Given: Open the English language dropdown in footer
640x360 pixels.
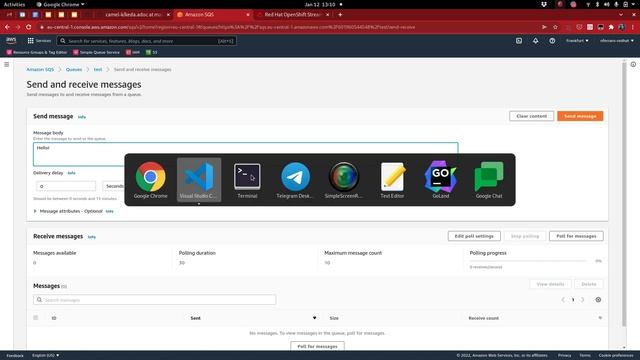Looking at the screenshot, I should 45,356.
